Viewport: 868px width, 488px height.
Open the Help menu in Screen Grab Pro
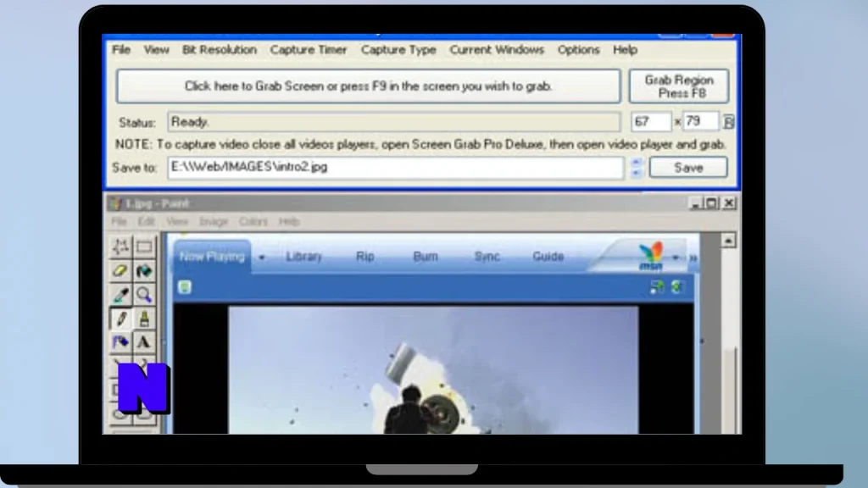tap(625, 50)
